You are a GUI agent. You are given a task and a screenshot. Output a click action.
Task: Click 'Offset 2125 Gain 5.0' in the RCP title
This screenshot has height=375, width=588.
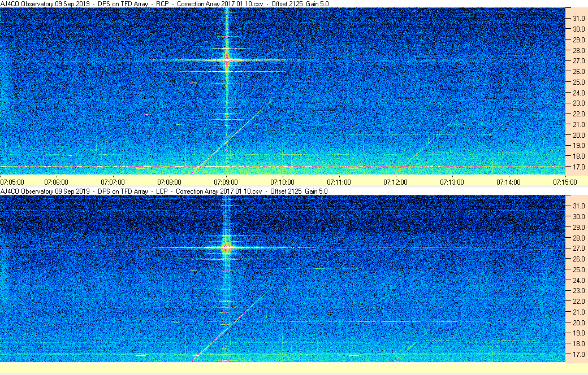coord(300,4)
